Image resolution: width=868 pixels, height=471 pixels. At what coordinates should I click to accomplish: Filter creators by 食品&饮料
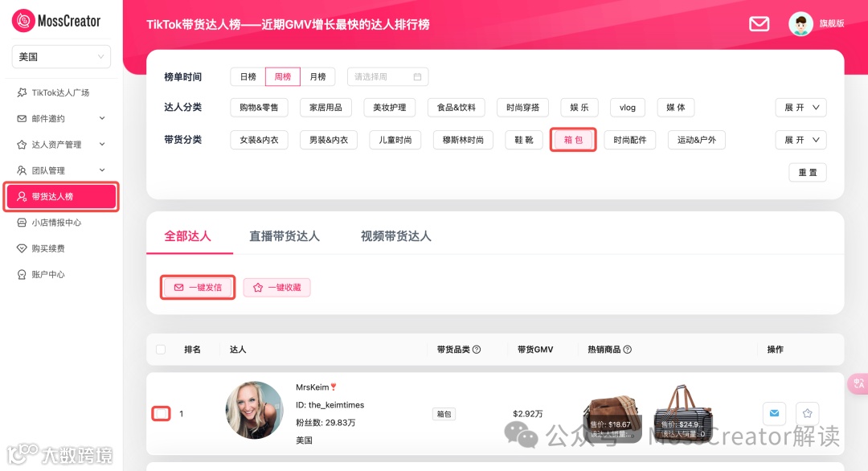tap(457, 108)
